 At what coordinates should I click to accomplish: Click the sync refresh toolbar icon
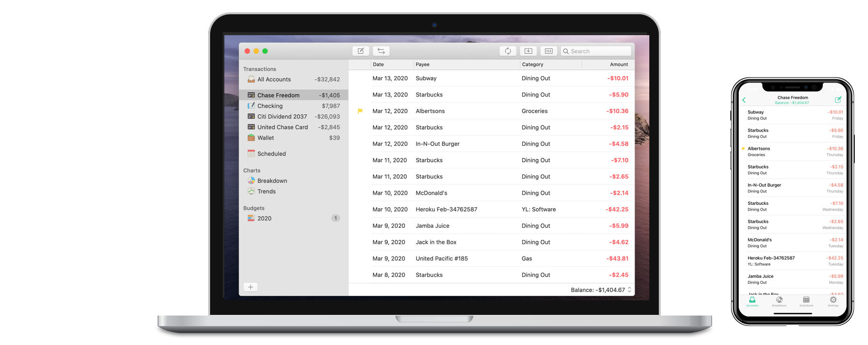coord(508,51)
